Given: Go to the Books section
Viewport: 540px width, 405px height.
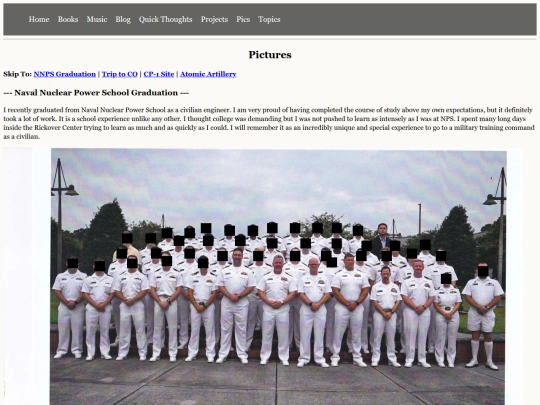Looking at the screenshot, I should coord(68,19).
